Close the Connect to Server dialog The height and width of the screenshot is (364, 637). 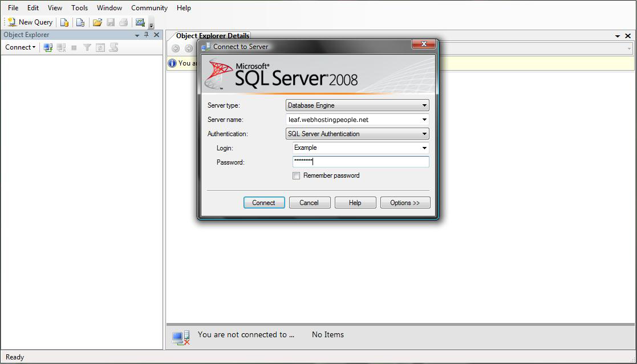click(x=424, y=44)
